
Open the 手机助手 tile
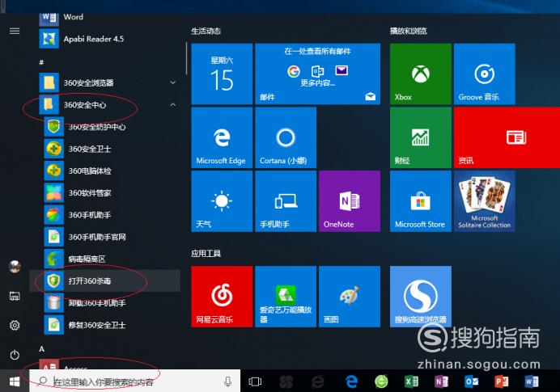coord(286,201)
